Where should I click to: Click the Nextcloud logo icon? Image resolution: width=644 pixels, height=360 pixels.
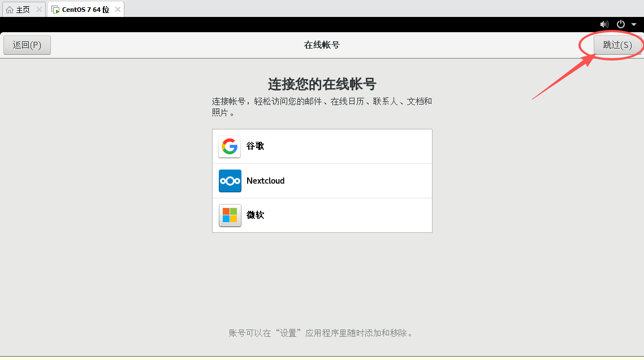point(230,181)
